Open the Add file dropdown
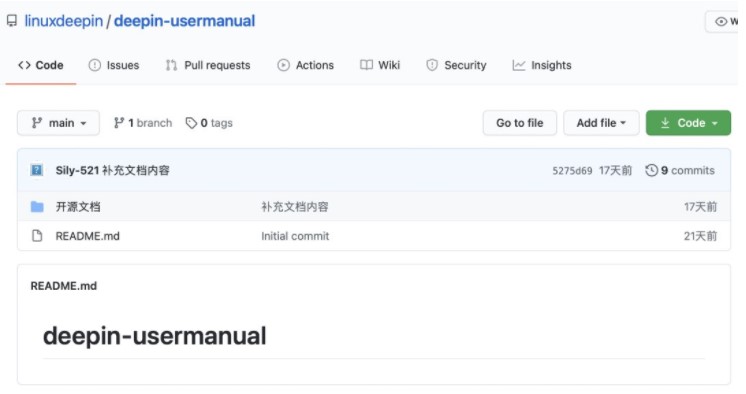 [601, 123]
